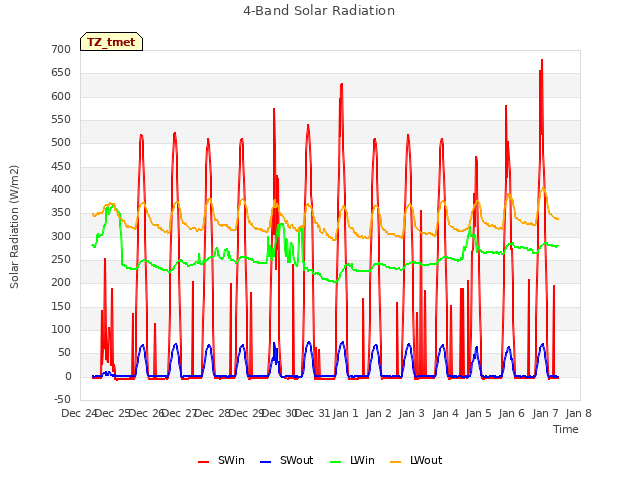This screenshot has height=480, width=640.
Task: Click the 100 y-axis tick label
Action: point(61,330)
